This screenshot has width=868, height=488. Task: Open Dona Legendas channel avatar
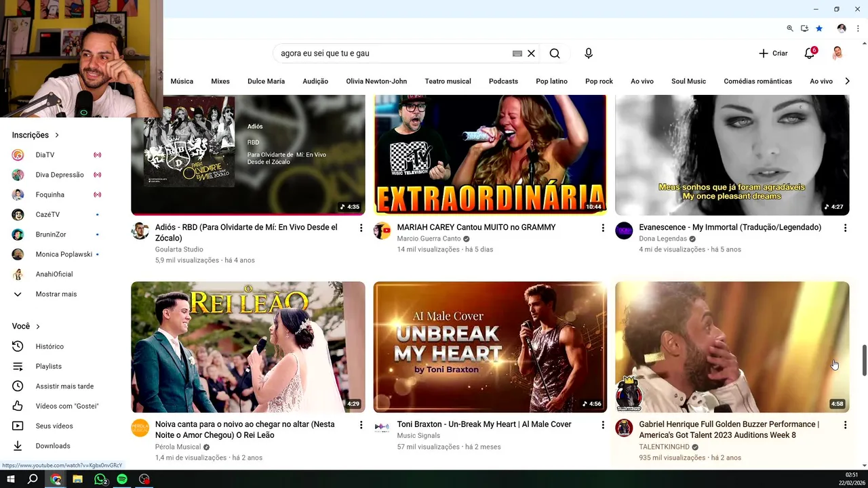pyautogui.click(x=624, y=230)
